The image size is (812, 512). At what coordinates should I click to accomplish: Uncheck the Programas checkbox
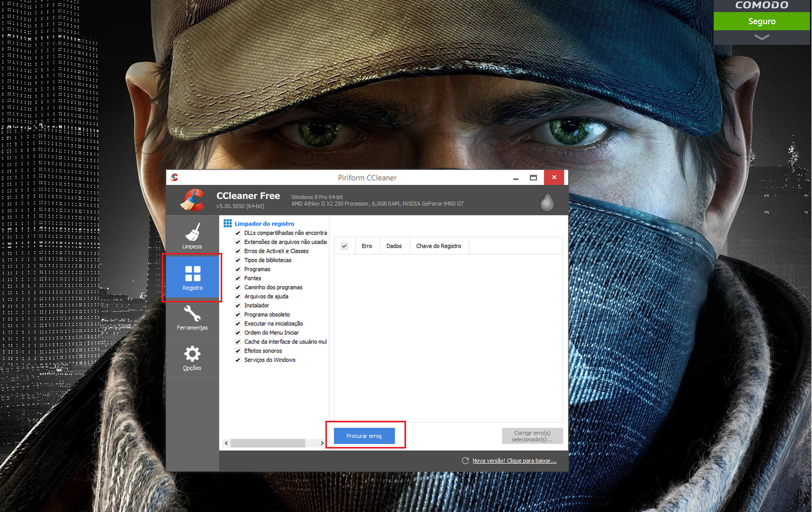pyautogui.click(x=238, y=269)
